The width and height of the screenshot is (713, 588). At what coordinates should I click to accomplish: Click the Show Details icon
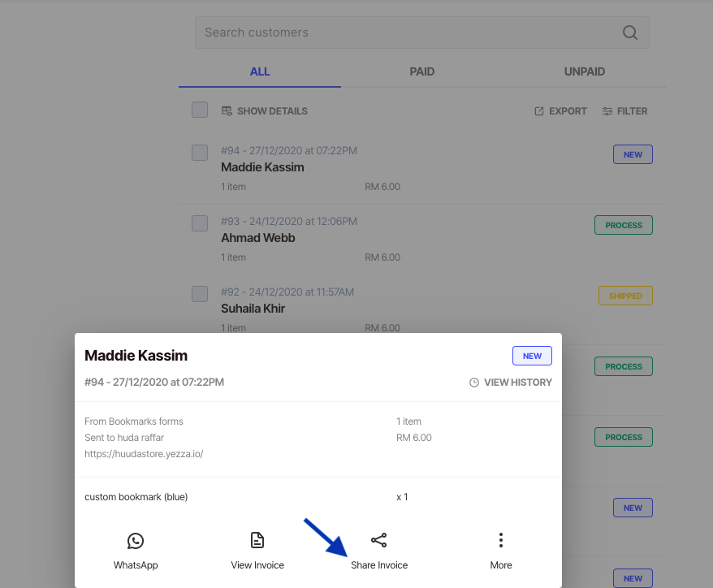click(x=227, y=111)
